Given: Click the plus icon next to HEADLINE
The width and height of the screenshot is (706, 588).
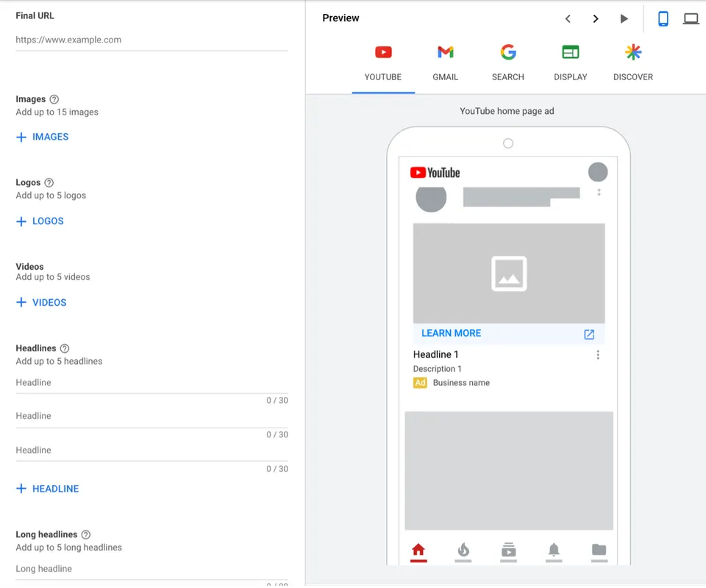Looking at the screenshot, I should coord(21,489).
